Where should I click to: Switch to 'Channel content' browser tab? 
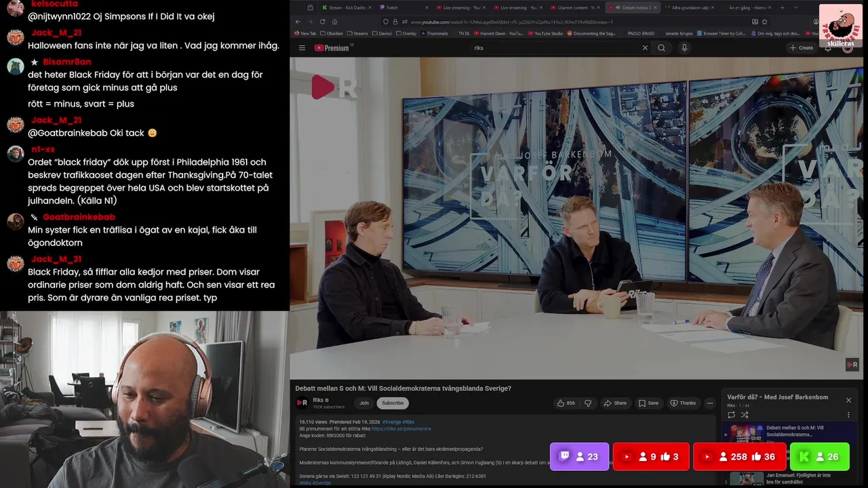point(575,7)
